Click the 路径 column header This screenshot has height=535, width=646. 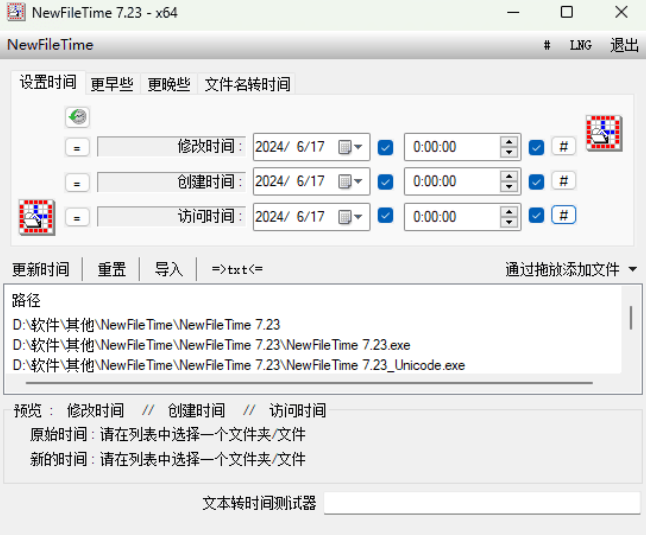[26, 301]
